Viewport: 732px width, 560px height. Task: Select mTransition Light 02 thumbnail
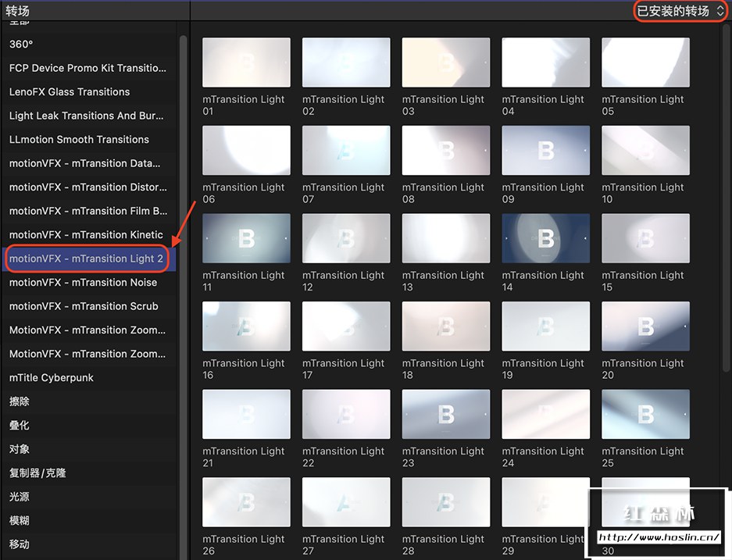pyautogui.click(x=346, y=62)
